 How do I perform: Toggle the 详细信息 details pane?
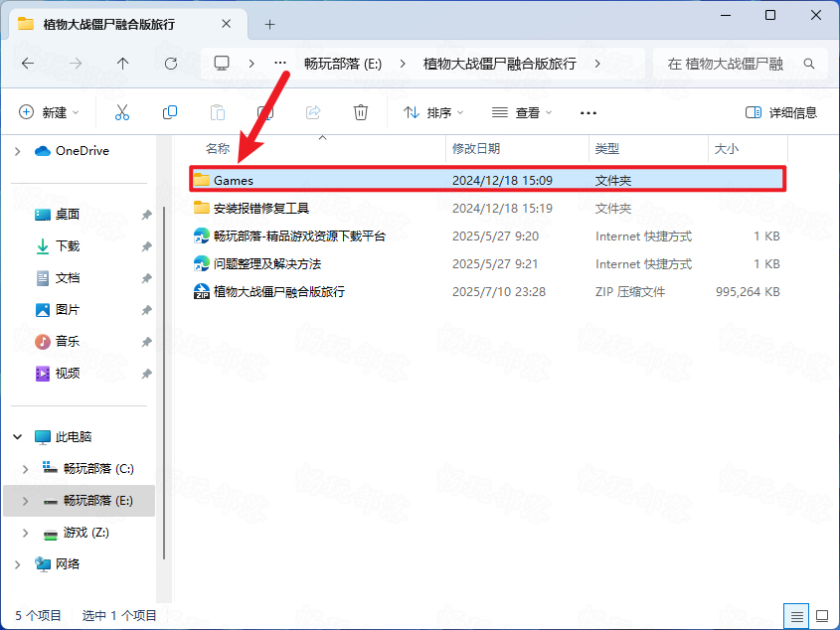(x=781, y=112)
